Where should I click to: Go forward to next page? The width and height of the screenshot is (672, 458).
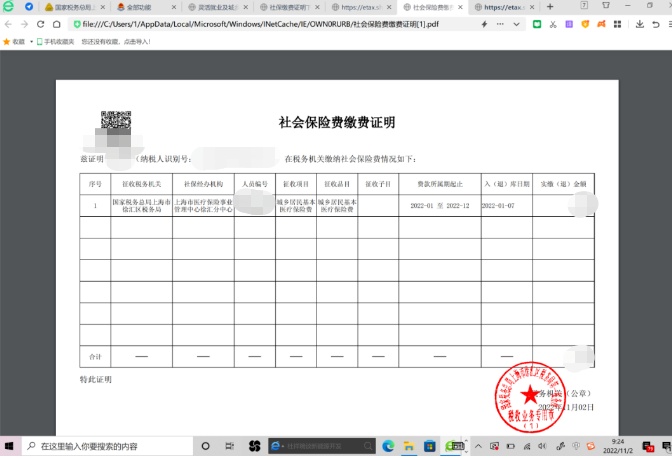tap(24, 24)
